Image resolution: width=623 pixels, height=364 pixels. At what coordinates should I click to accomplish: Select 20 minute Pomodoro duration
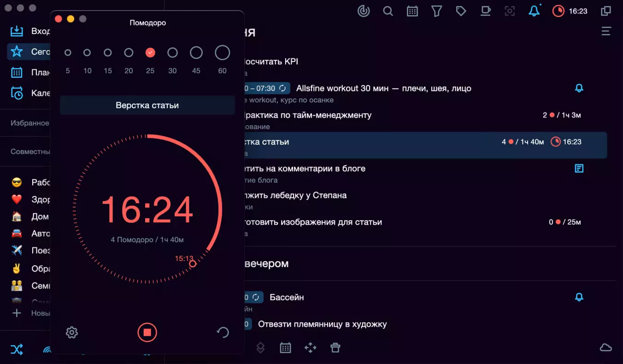129,53
